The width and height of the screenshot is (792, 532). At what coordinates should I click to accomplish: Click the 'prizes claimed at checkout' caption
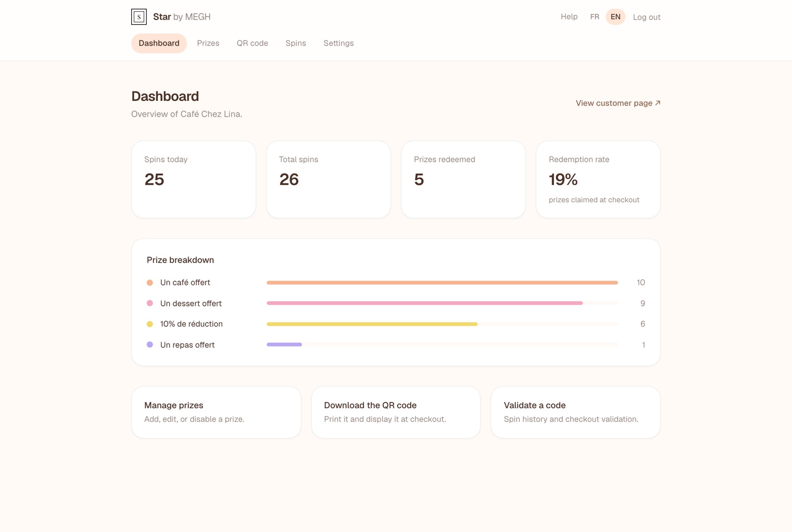click(x=594, y=200)
